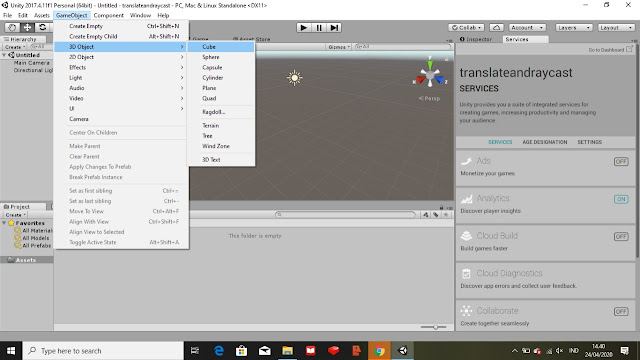
Task: Select the Rotate tool in toolbar
Action: click(42, 27)
